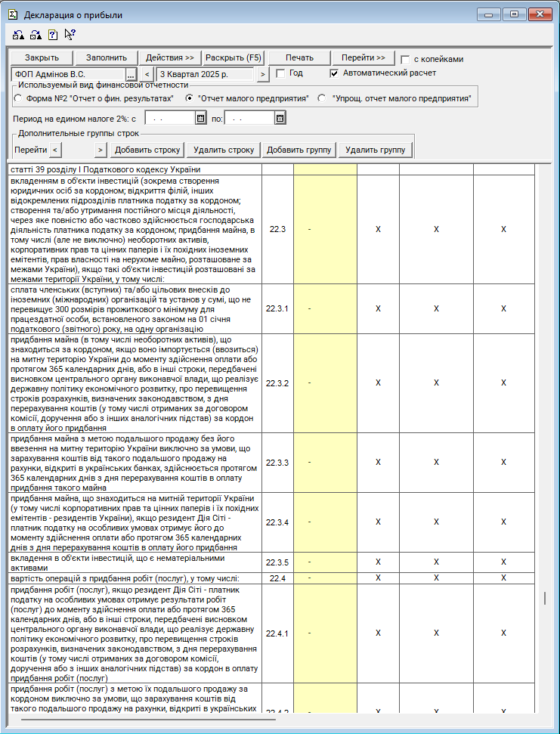Select 'Упрощ. отчет малого предприятия' option
The width and height of the screenshot is (560, 734).
coord(322,98)
